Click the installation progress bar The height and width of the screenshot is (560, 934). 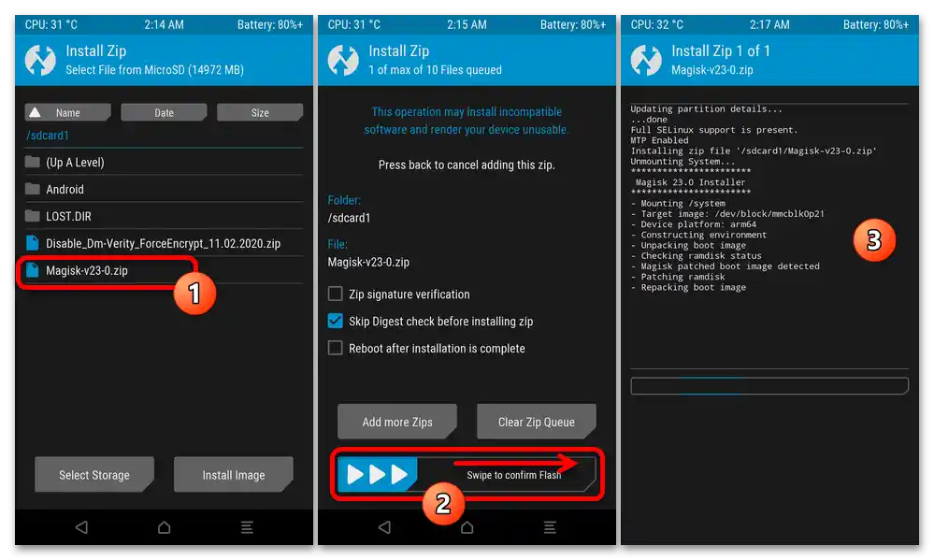tap(769, 386)
